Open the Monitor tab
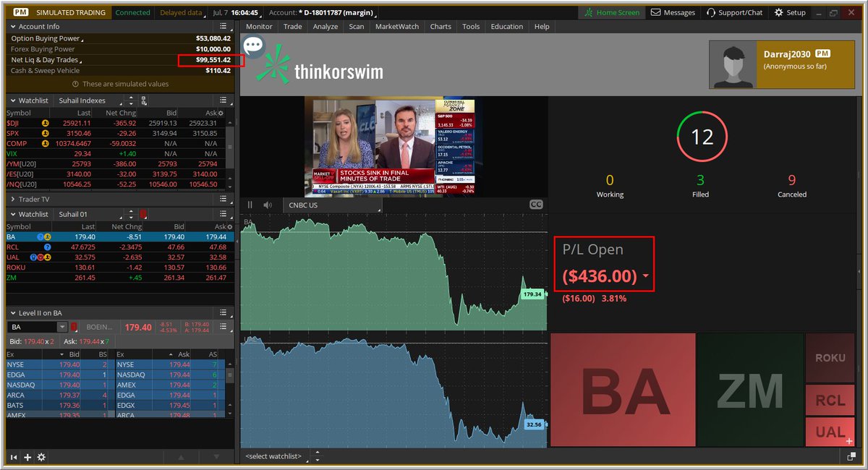The image size is (868, 470). [x=259, y=27]
